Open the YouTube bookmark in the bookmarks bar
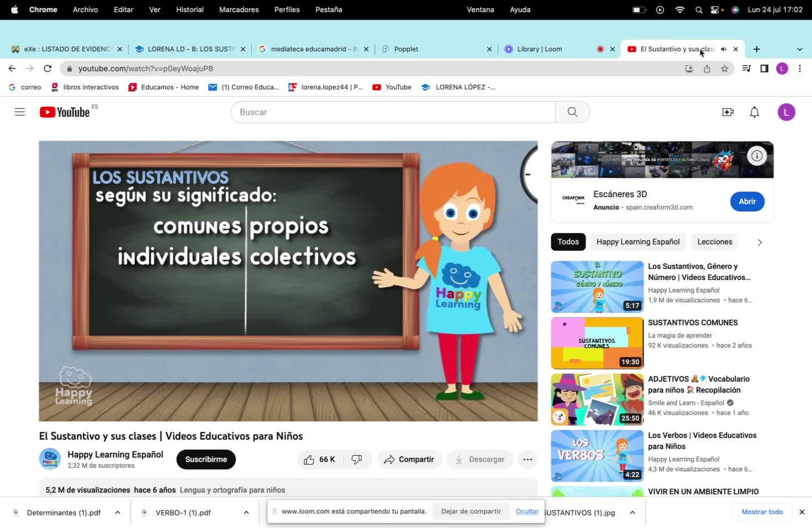The width and height of the screenshot is (812, 528). (392, 87)
